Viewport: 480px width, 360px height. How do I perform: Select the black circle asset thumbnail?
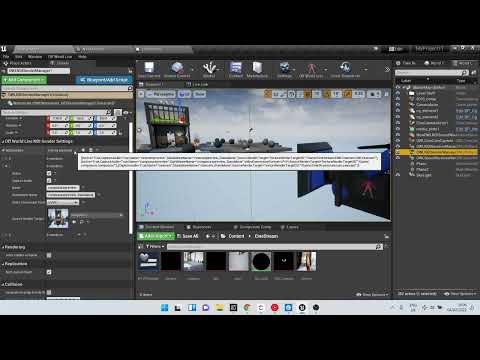[x=261, y=261]
